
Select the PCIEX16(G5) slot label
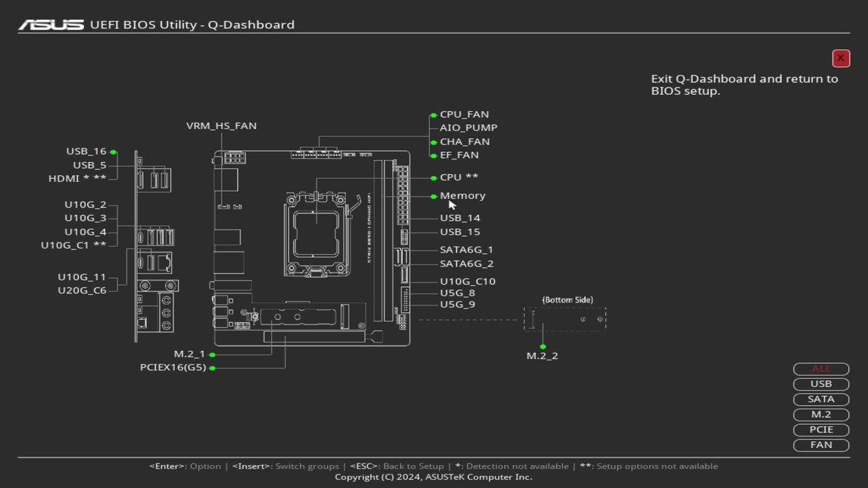click(173, 367)
